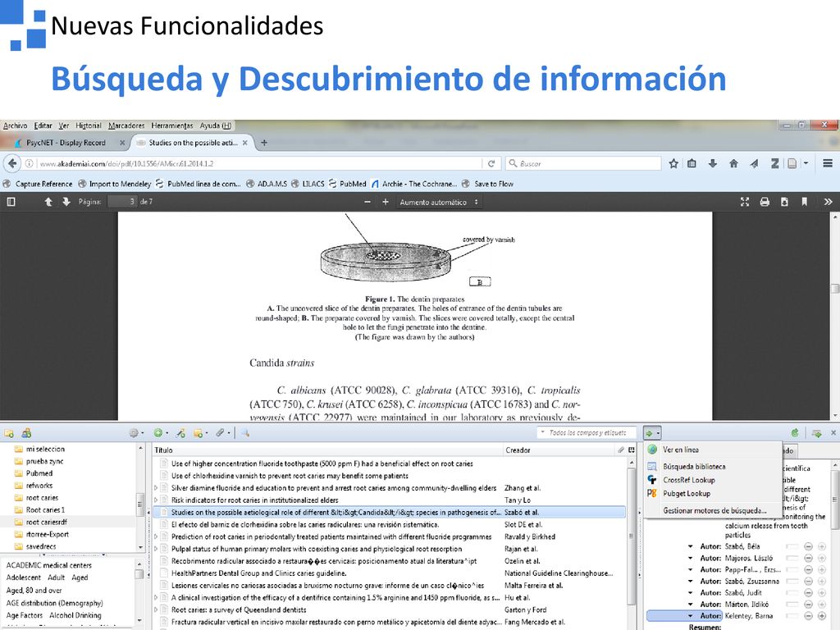This screenshot has width=840, height=630.
Task: Open the green new item menu
Action: click(160, 433)
